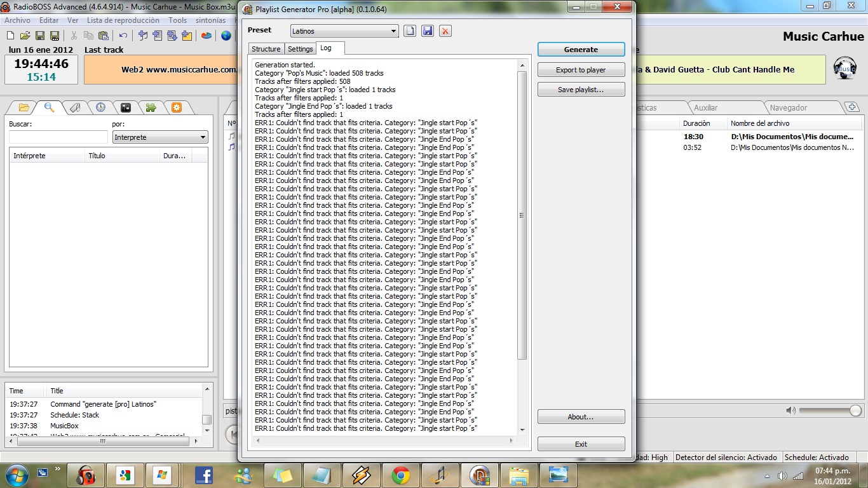
Task: Click the log vertical scrollbar
Action: [x=522, y=247]
